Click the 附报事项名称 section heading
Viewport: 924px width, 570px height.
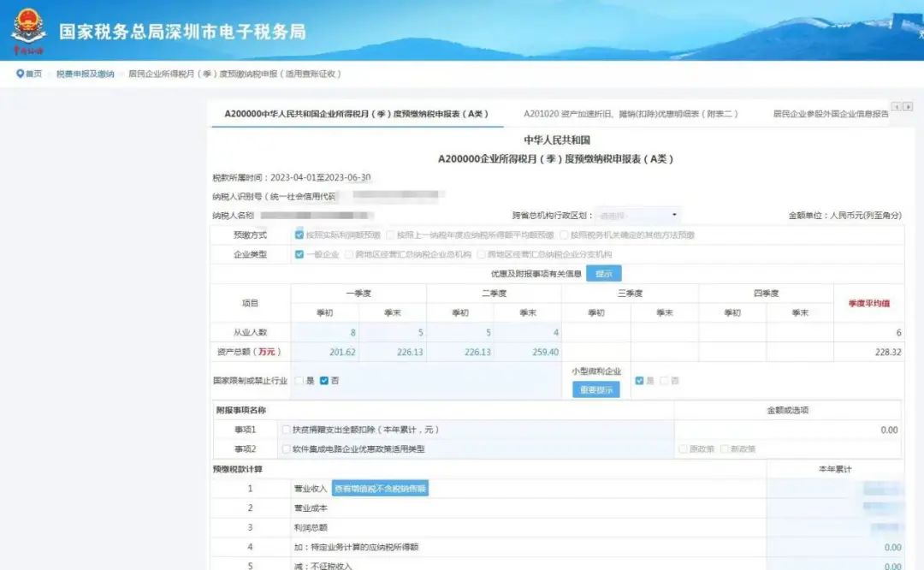241,410
